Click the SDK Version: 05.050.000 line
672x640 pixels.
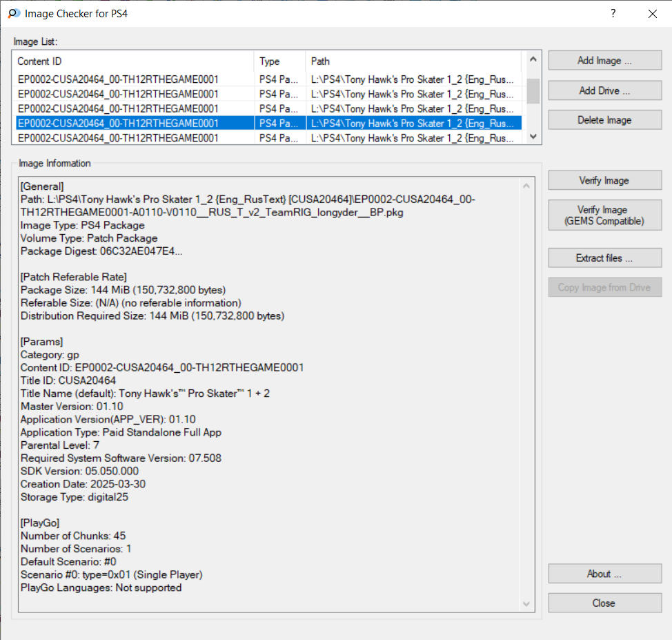[80, 471]
